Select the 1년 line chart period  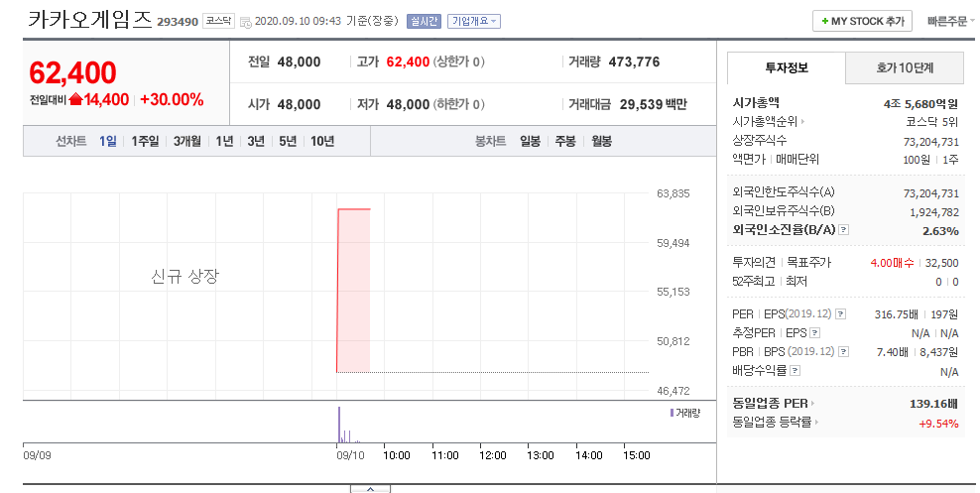pyautogui.click(x=224, y=141)
